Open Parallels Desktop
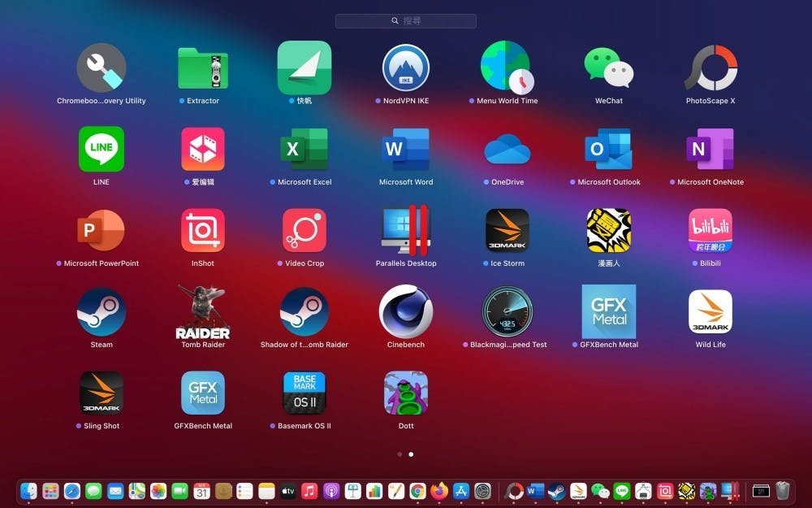This screenshot has width=812, height=508. click(406, 231)
